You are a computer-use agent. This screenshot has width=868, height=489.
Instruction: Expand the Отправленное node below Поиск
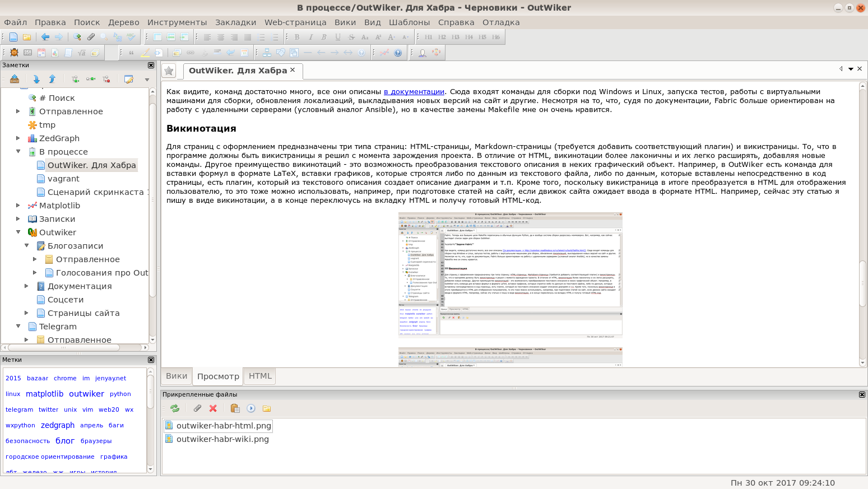[18, 111]
